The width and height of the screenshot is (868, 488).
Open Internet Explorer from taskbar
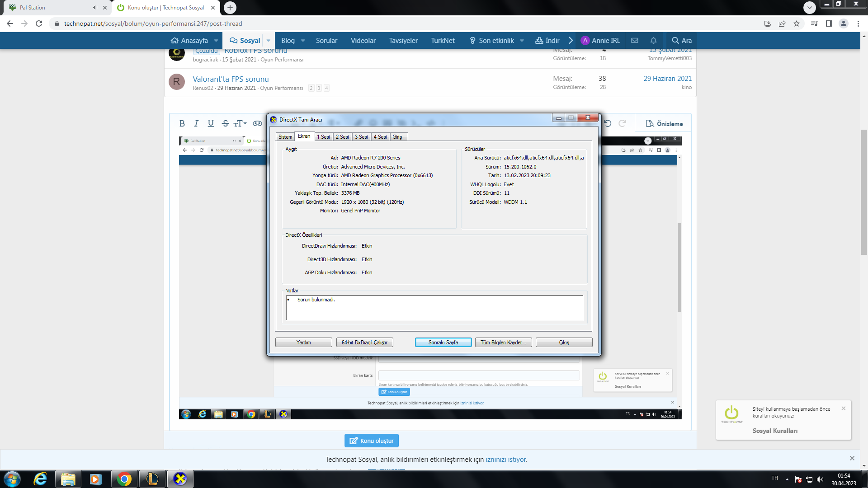pos(40,479)
